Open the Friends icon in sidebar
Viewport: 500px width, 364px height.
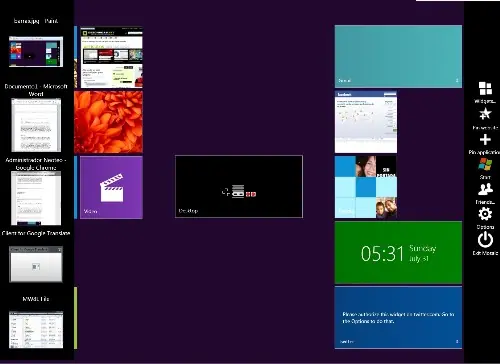pos(485,189)
